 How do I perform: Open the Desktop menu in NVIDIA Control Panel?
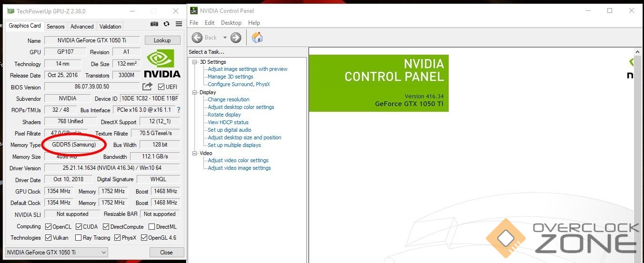coord(231,23)
